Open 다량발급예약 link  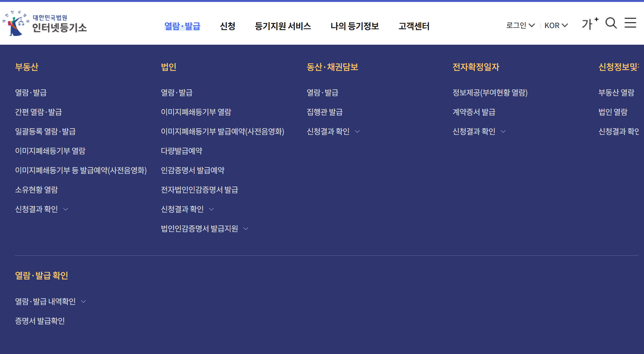tap(181, 151)
